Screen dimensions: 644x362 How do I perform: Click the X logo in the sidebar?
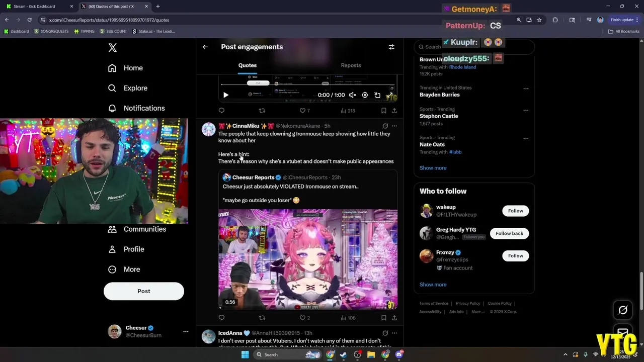click(x=113, y=48)
